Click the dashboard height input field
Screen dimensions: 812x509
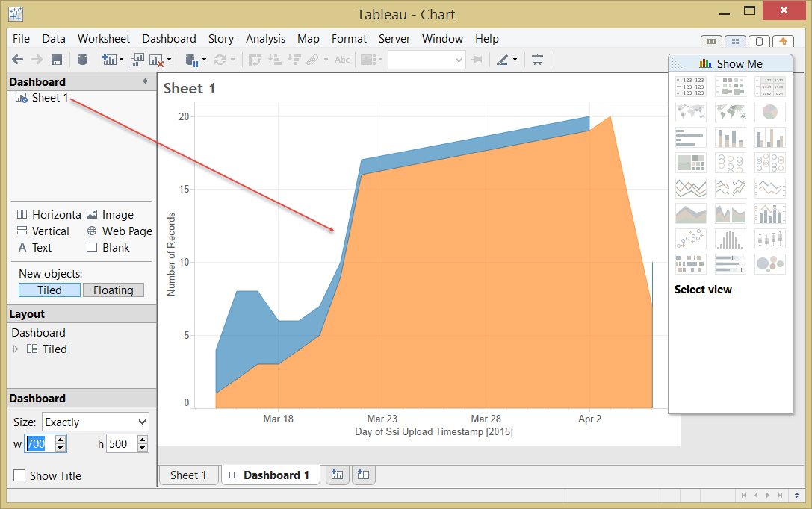122,444
